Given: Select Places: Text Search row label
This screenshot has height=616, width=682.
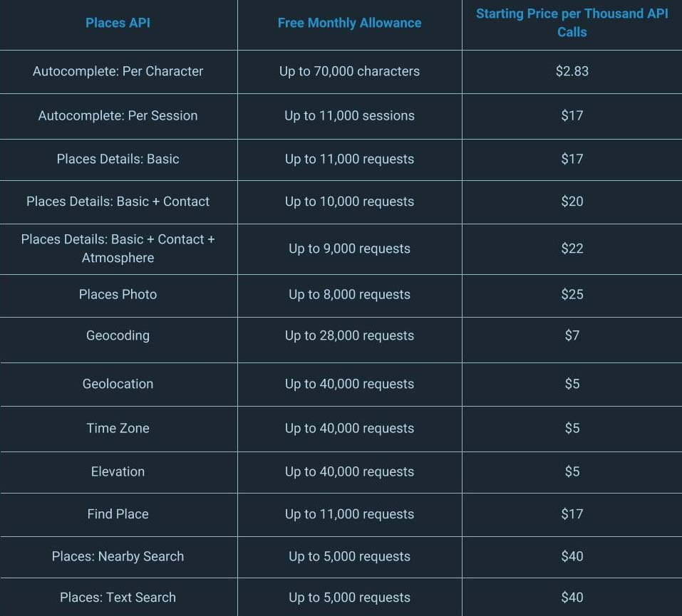Looking at the screenshot, I should (118, 597).
